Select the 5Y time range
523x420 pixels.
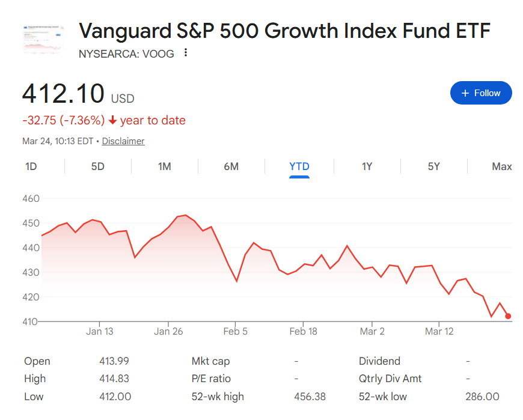click(434, 166)
